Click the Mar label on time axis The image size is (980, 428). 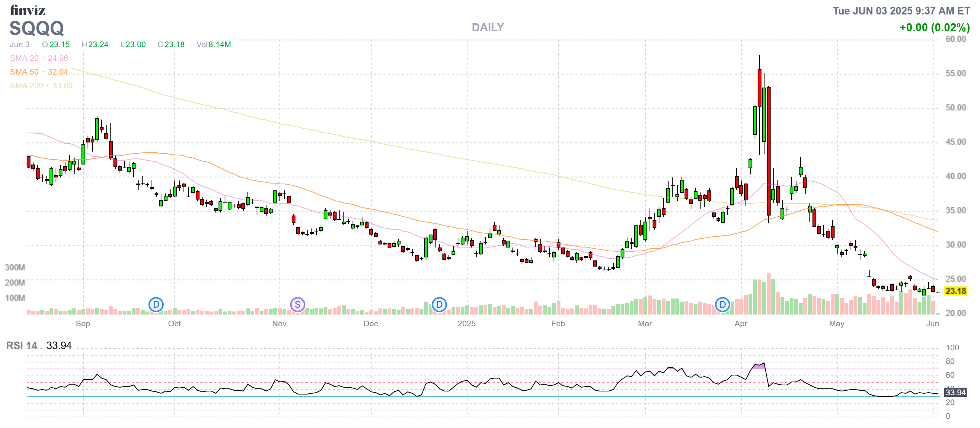pyautogui.click(x=645, y=324)
